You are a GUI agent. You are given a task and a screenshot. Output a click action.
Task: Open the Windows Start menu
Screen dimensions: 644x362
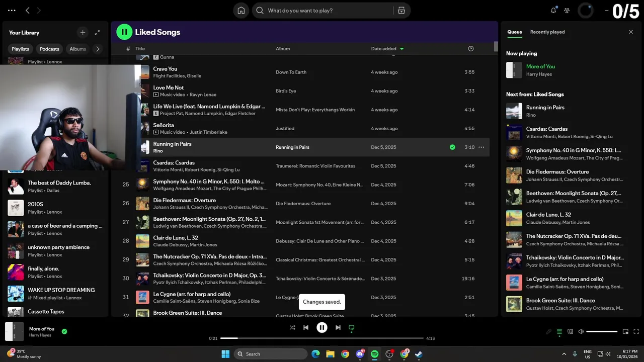point(225,354)
